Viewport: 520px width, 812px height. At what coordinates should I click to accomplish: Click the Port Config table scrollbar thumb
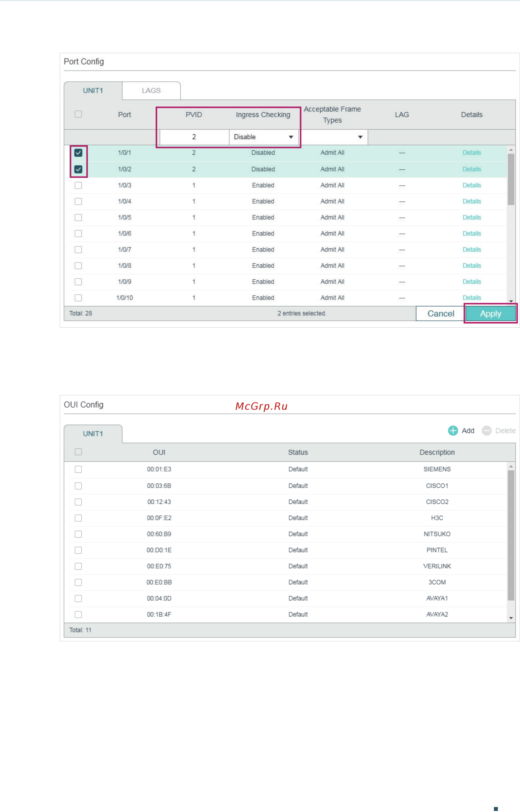tap(511, 179)
